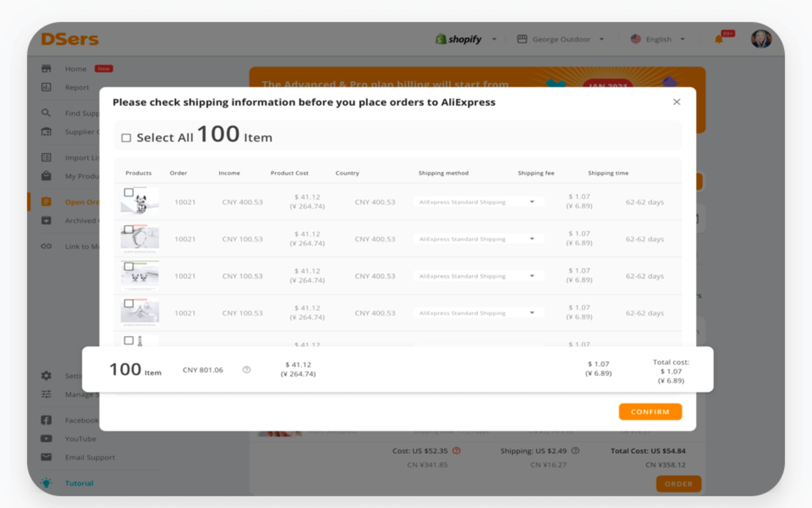
Task: Click the second row's product thumbnail
Action: pos(140,238)
